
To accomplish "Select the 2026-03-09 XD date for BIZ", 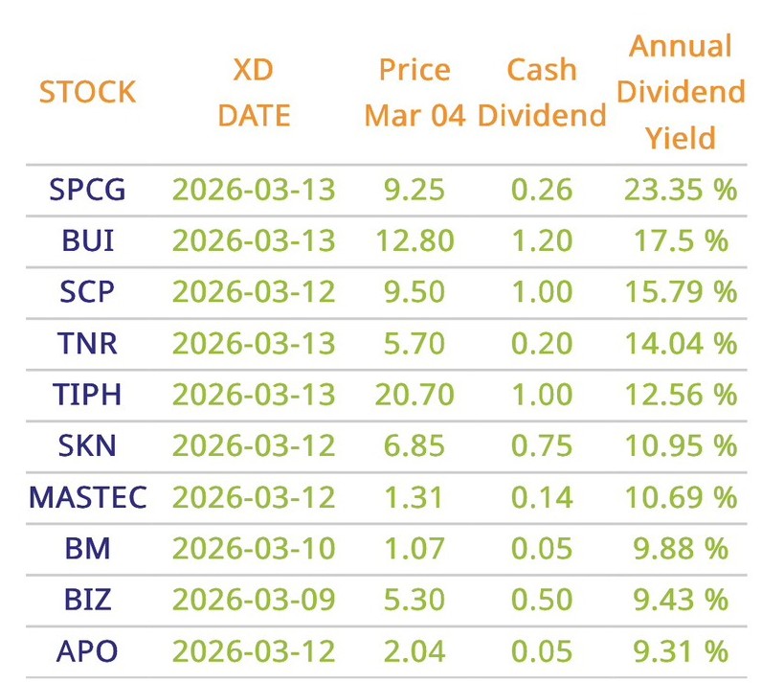I will point(254,600).
